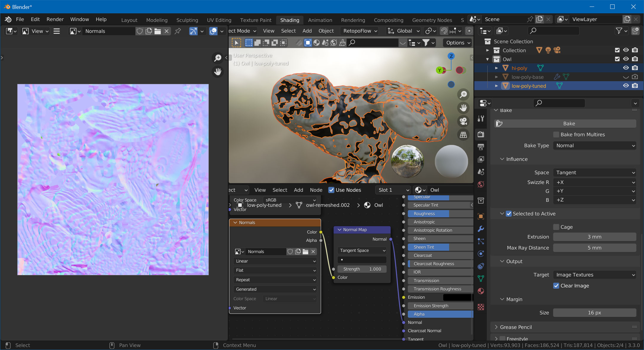Image resolution: width=644 pixels, height=350 pixels.
Task: Open the Output properties tab
Action: pos(481,147)
